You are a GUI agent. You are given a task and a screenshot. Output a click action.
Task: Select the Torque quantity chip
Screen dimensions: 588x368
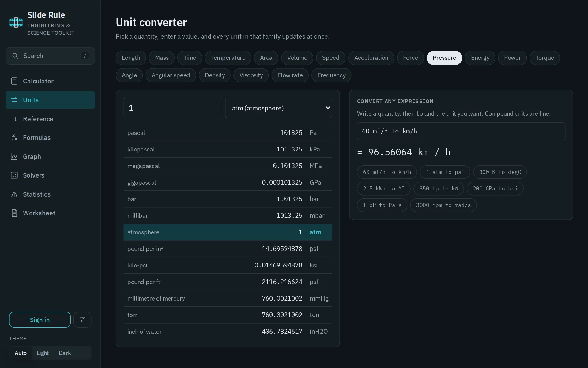(545, 58)
